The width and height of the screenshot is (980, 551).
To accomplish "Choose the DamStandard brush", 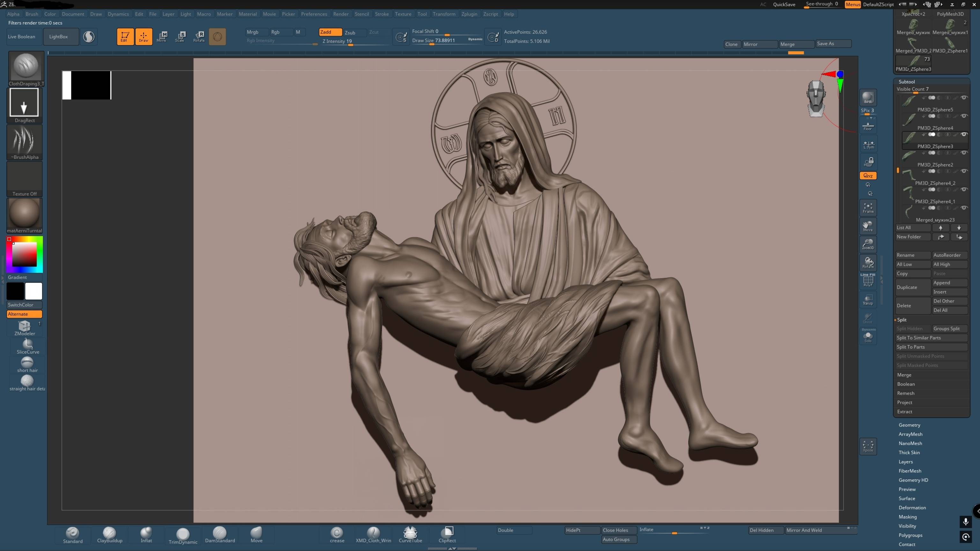I will pyautogui.click(x=220, y=535).
